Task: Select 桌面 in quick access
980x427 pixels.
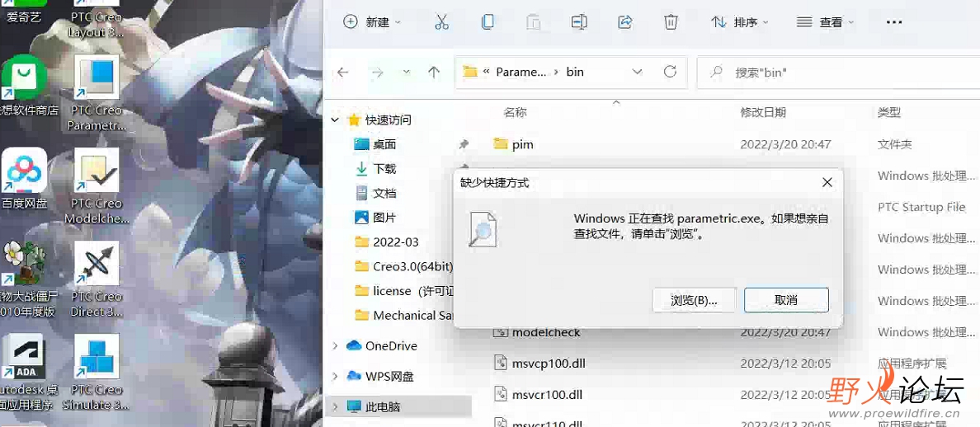Action: pos(384,144)
